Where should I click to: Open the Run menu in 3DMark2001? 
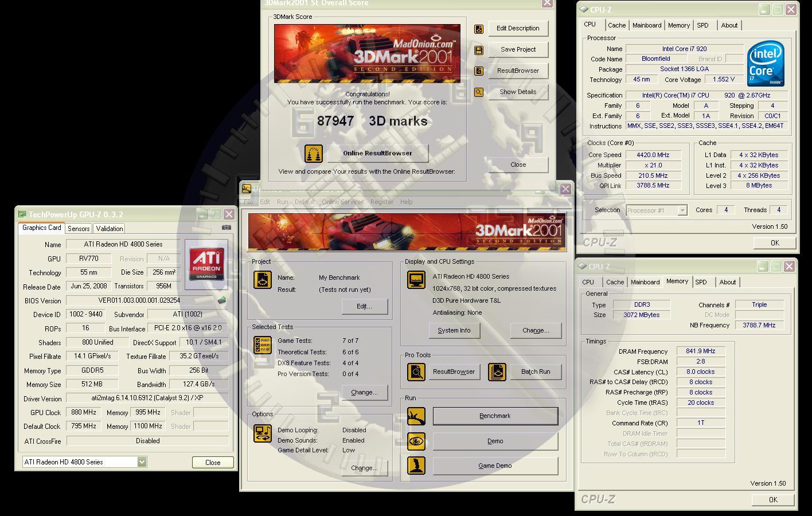pos(283,202)
